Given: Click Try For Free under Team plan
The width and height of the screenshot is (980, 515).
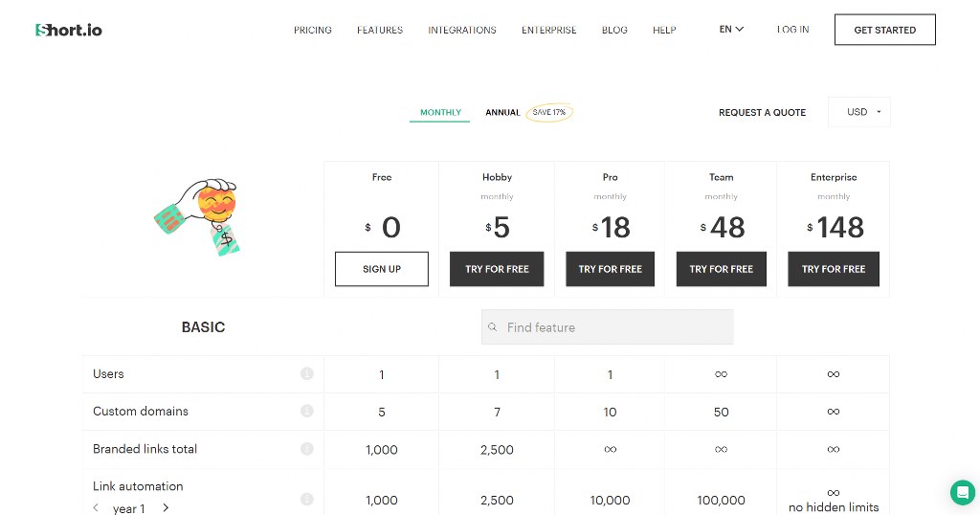Looking at the screenshot, I should pos(722,269).
